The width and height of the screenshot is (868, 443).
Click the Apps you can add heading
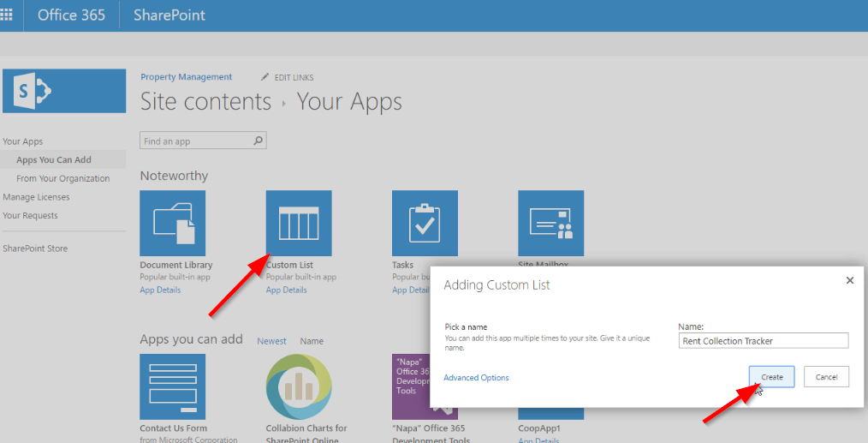click(x=191, y=339)
